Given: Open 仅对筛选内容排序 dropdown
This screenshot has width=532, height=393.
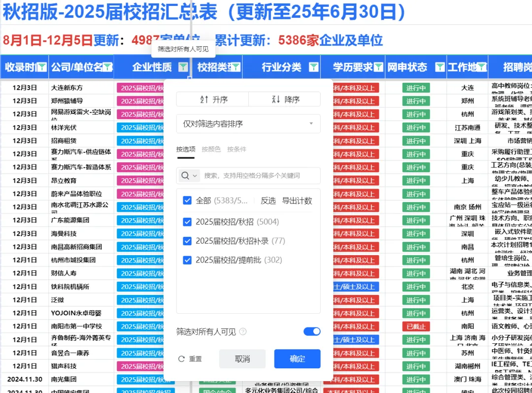Looking at the screenshot, I should coord(248,124).
